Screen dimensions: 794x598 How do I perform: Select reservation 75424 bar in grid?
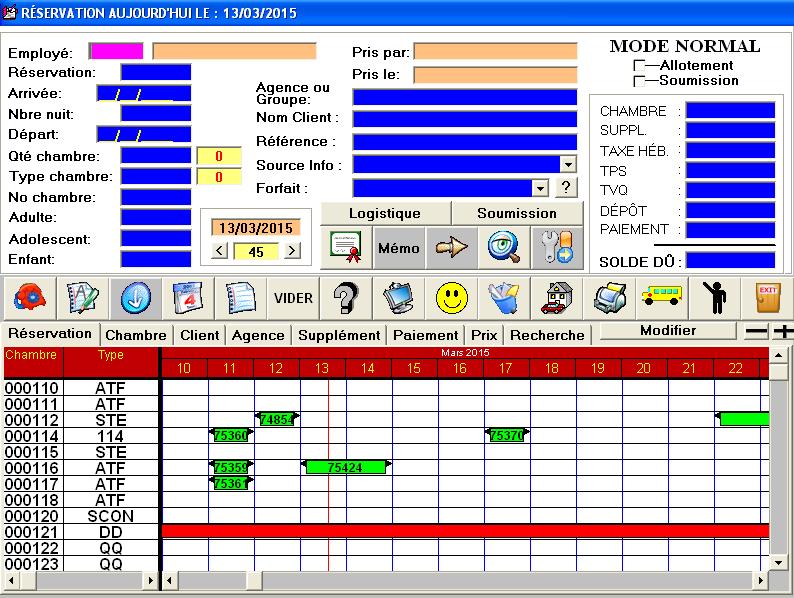[x=345, y=467]
